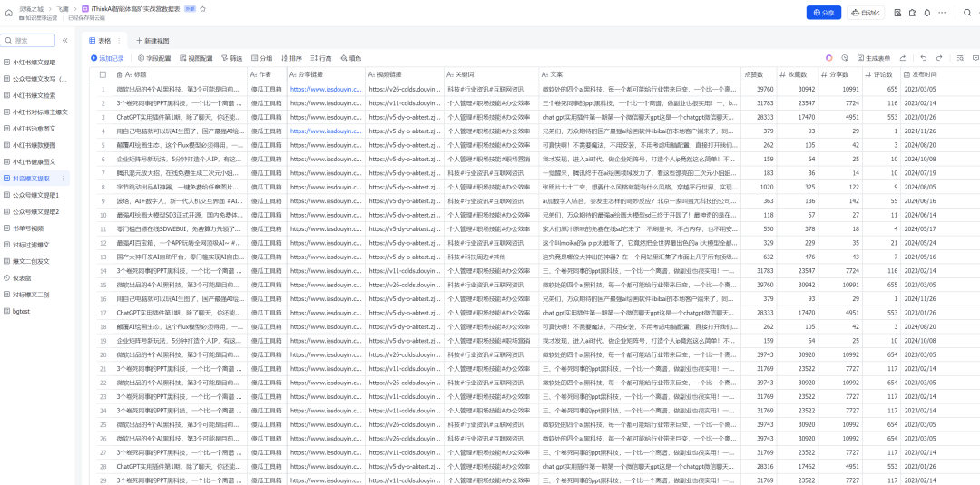Click the export share arrow in toolbar
Viewport: 980px width, 485px height.
coord(903,58)
